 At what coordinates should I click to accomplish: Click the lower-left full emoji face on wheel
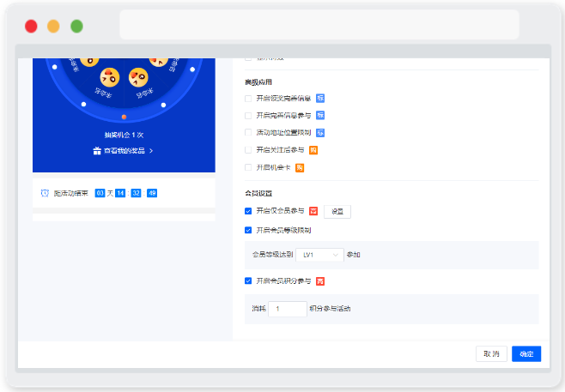point(110,77)
